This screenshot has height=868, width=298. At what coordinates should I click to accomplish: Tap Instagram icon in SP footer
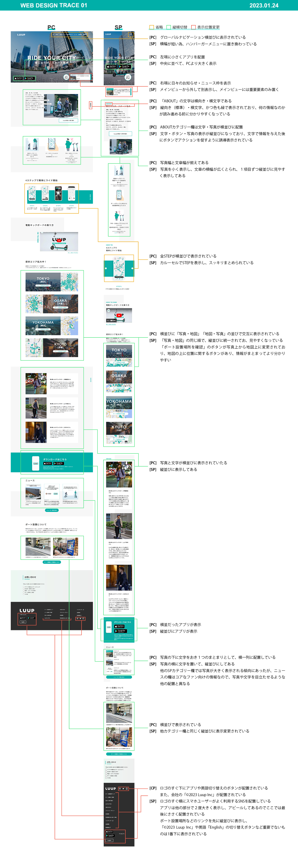120,789
